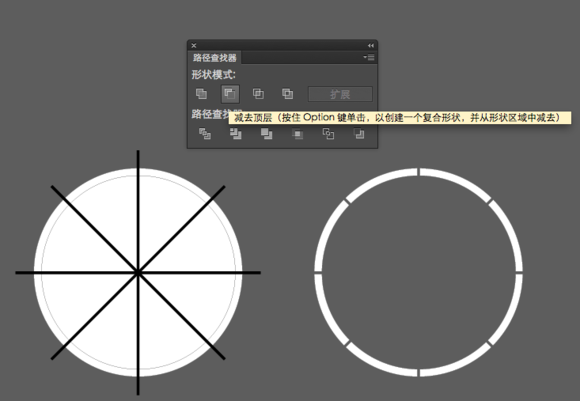This screenshot has height=401, width=580.
Task: Click the Merge pathfinder icon
Action: pos(266,134)
